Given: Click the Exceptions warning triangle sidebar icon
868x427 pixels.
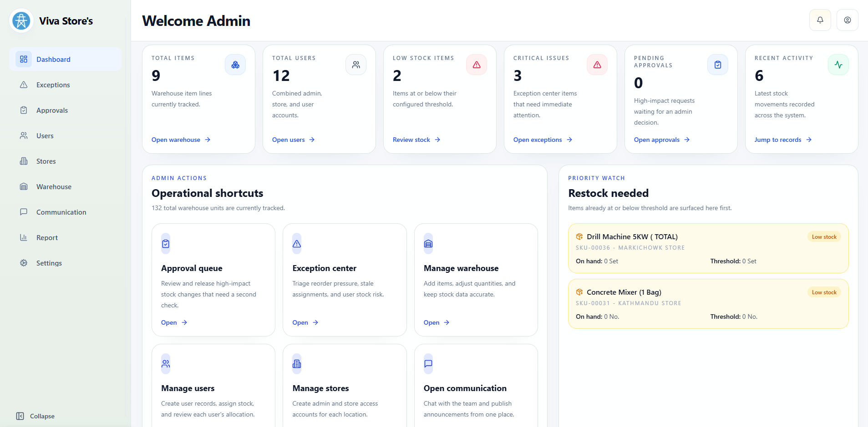Looking at the screenshot, I should [x=24, y=85].
